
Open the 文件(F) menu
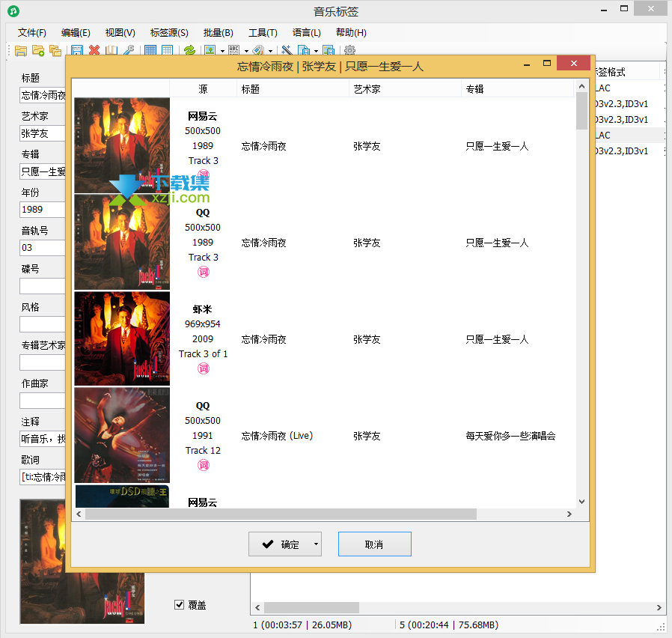click(x=31, y=33)
